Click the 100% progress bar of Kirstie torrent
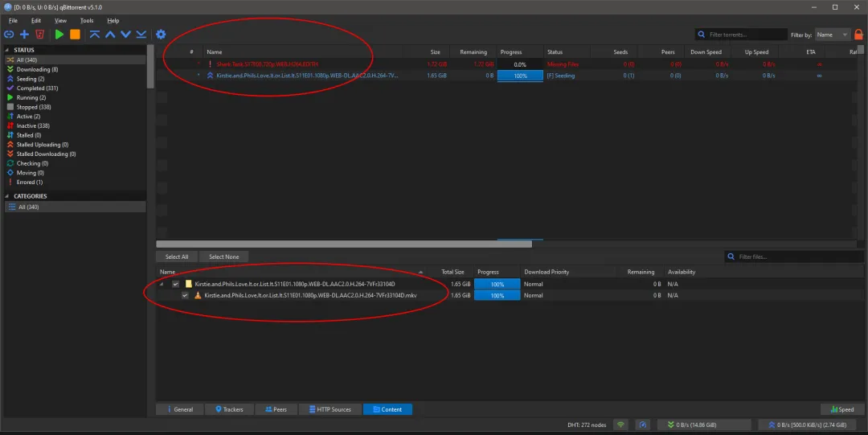This screenshot has height=435, width=868. [x=520, y=76]
